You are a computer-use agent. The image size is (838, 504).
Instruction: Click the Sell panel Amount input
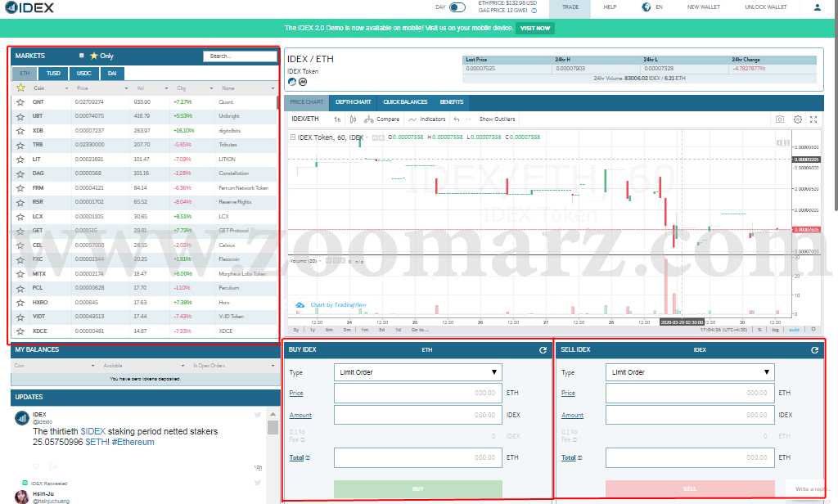tap(690, 415)
